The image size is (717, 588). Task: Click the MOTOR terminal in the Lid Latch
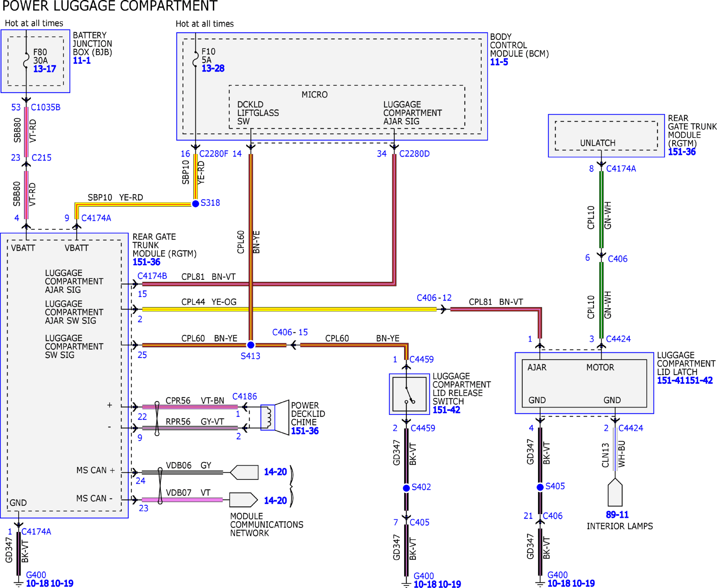coord(600,368)
